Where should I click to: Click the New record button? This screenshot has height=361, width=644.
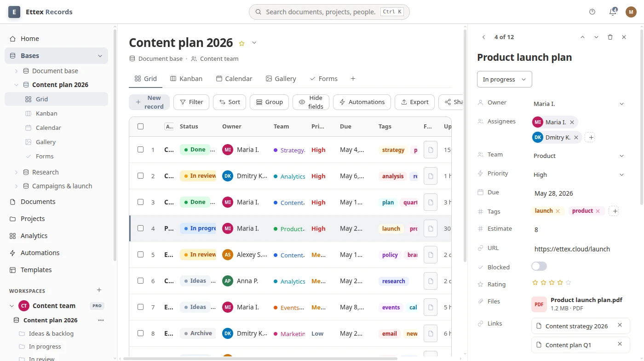(149, 102)
